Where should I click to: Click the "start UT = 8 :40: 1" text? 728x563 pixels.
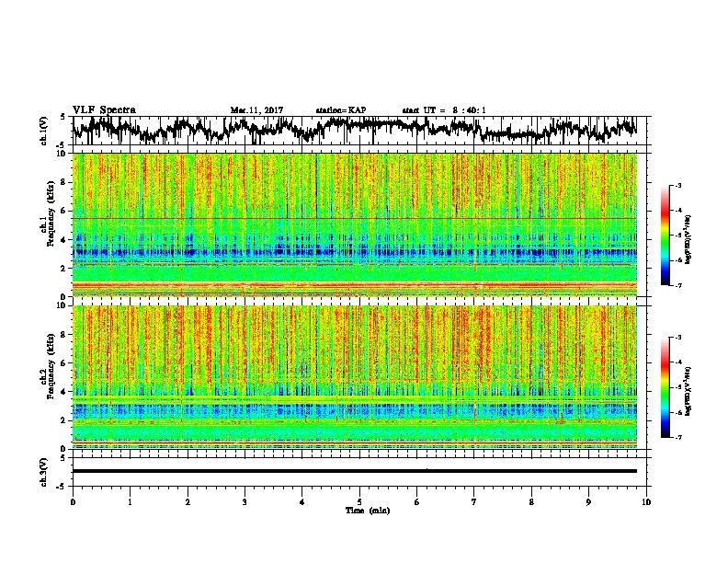coord(444,110)
